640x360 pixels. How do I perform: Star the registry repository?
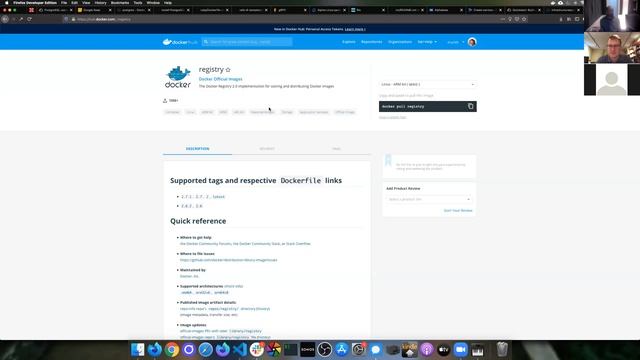coord(228,70)
